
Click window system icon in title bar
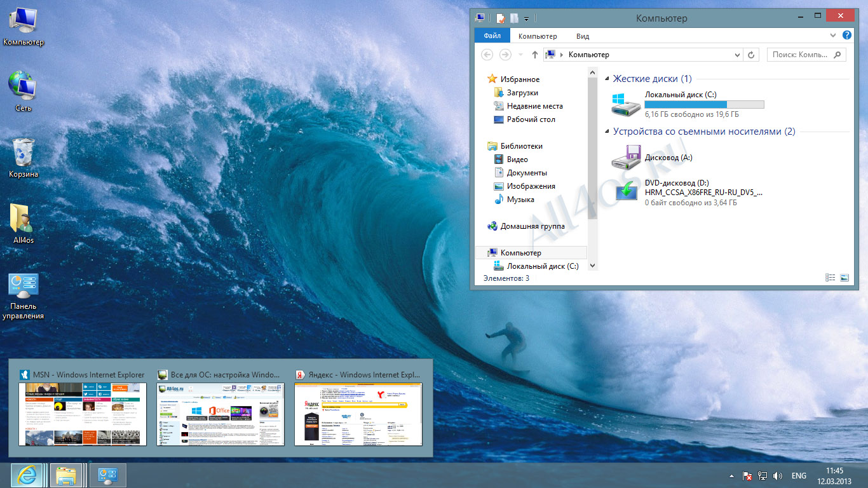point(480,18)
